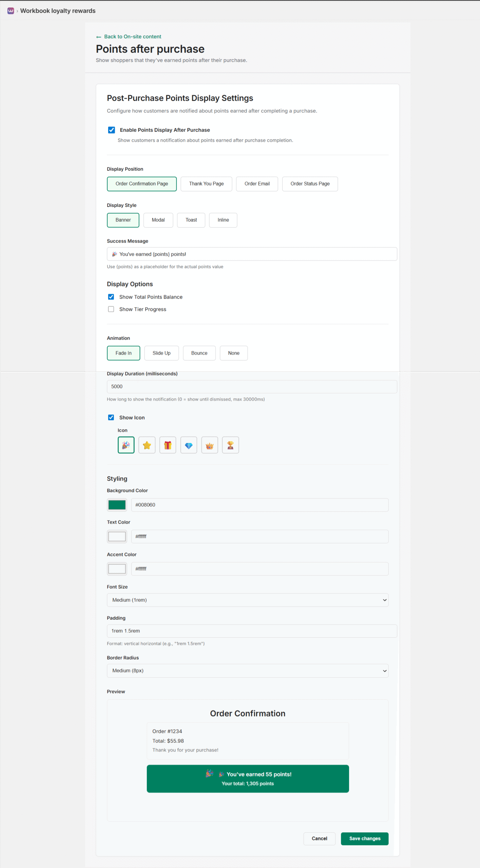The width and height of the screenshot is (480, 868).
Task: Select the party popper icon
Action: click(x=126, y=445)
